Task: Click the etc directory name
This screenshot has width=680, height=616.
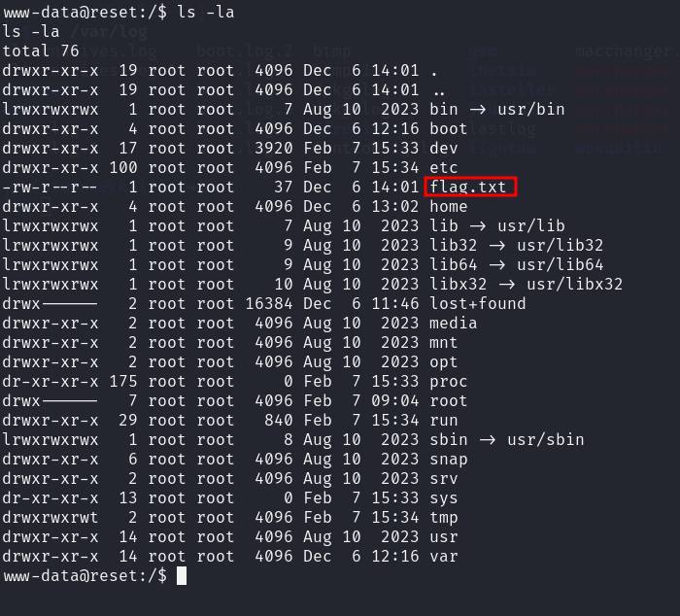Action: pos(443,167)
